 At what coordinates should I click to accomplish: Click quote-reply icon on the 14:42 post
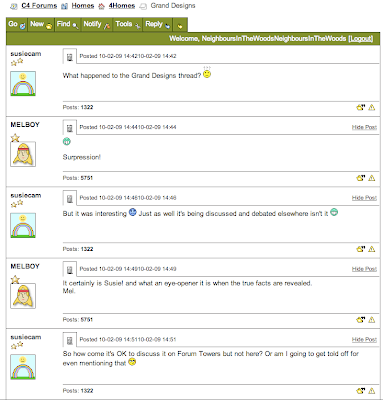pyautogui.click(x=361, y=107)
